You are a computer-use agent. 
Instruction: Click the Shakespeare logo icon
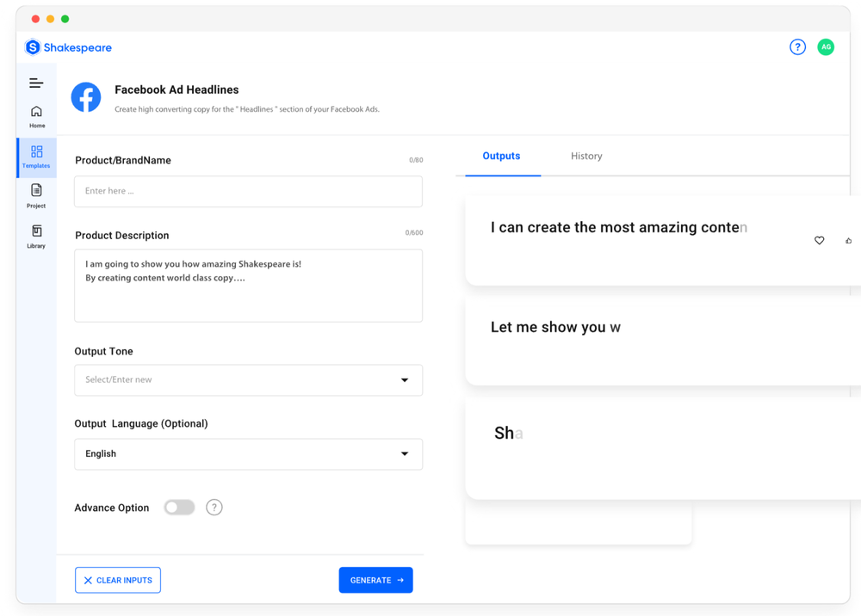(33, 47)
